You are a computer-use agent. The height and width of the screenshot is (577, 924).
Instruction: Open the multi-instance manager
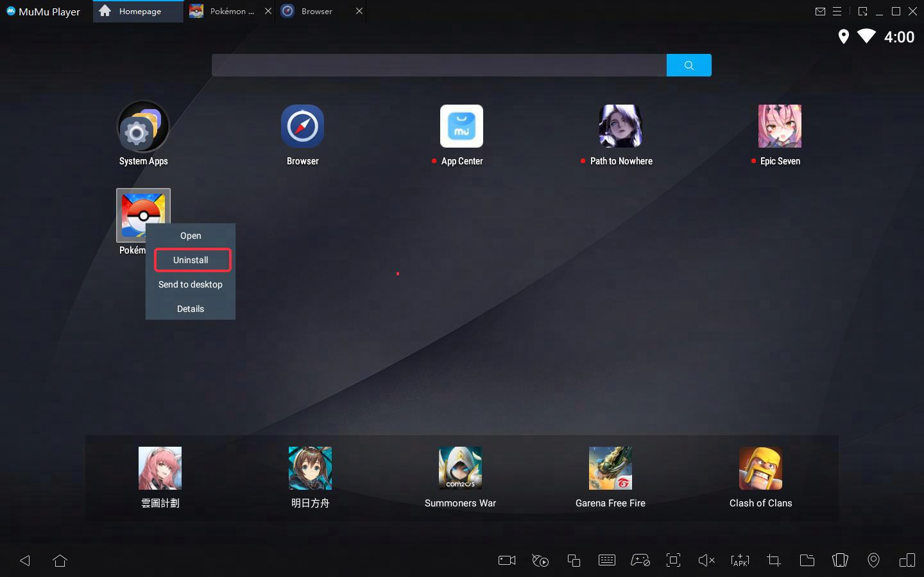click(x=574, y=560)
